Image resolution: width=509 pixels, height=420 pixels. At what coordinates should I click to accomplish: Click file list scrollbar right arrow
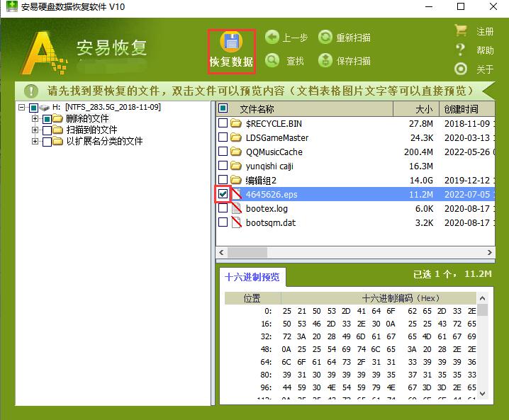[x=490, y=252]
